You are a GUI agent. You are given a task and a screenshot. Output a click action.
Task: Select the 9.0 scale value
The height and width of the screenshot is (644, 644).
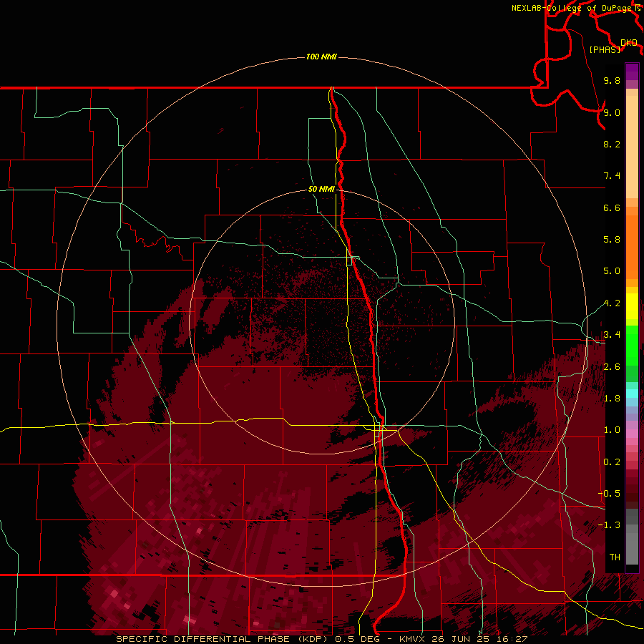click(x=612, y=112)
